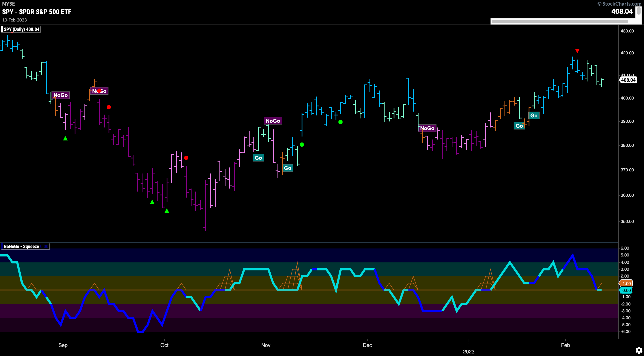Click the 380.00 price axis label
The height and width of the screenshot is (356, 644).
pyautogui.click(x=627, y=145)
